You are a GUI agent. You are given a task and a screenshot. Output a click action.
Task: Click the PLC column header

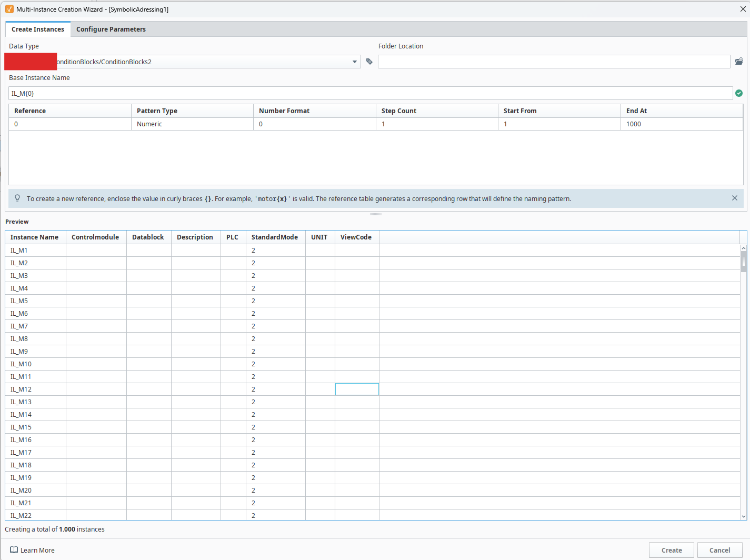point(233,237)
